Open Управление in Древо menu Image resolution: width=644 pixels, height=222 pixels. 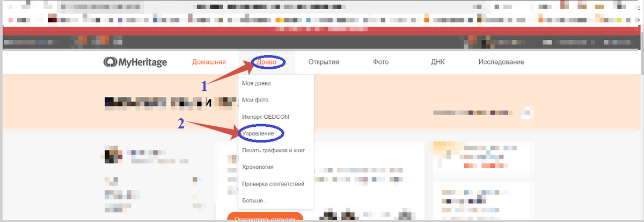tap(258, 133)
